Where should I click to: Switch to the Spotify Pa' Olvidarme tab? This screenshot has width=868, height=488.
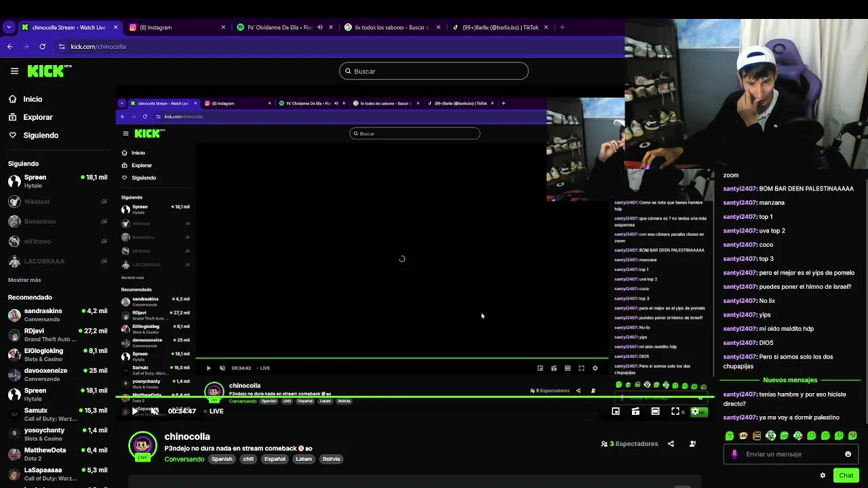click(285, 27)
